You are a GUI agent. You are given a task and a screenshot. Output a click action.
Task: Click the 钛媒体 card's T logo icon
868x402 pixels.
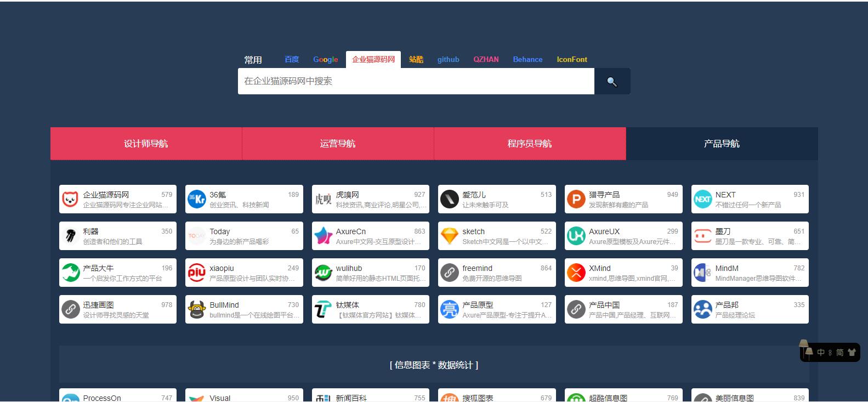coord(323,309)
